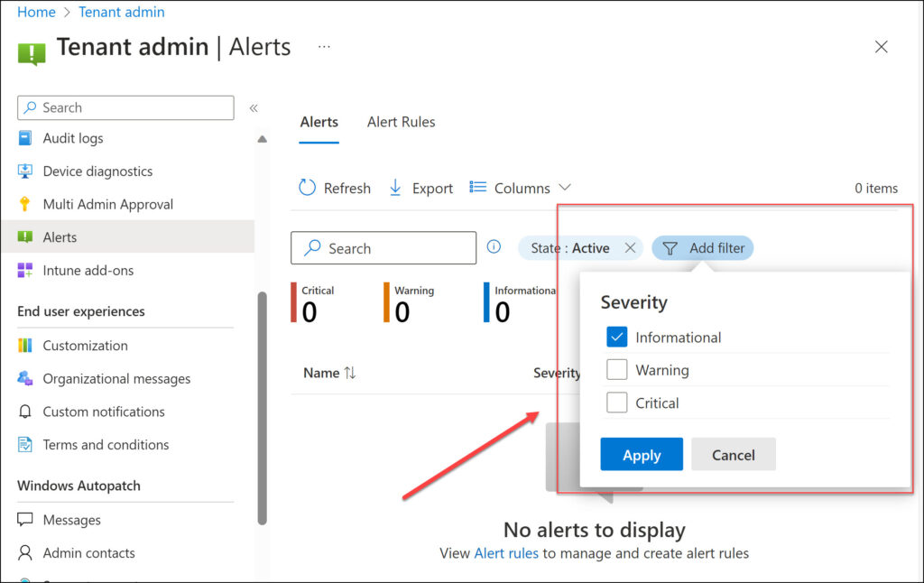
Task: Click the Warning count tile
Action: (409, 303)
